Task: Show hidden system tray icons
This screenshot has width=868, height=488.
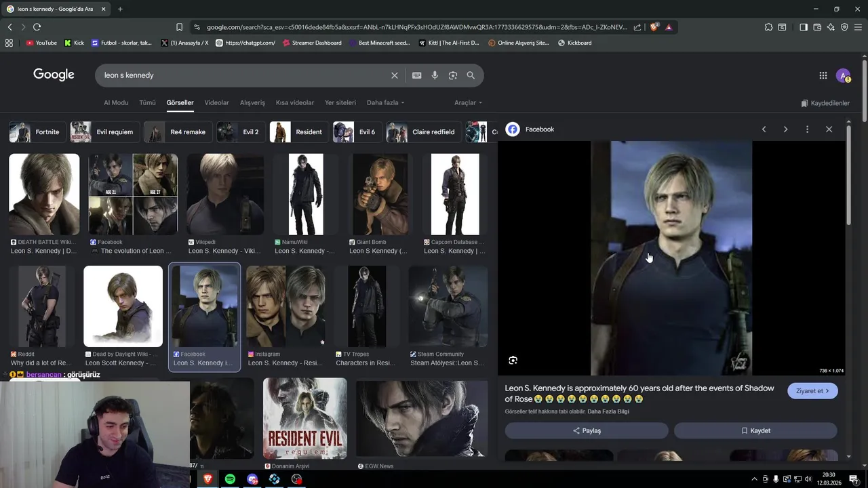Action: 754,479
